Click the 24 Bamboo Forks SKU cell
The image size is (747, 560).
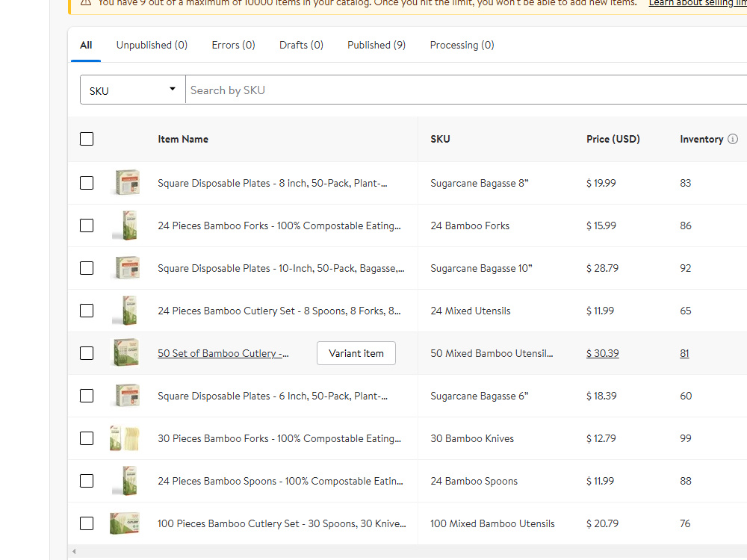(x=470, y=225)
